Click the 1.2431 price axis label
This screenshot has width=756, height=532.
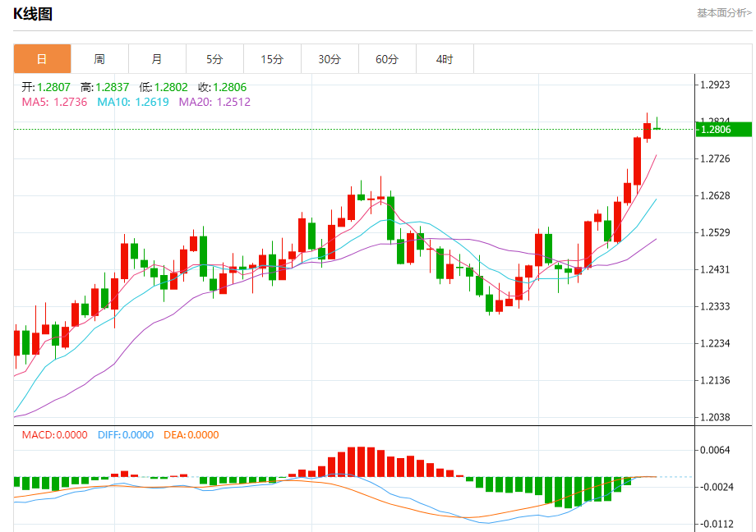click(x=715, y=269)
